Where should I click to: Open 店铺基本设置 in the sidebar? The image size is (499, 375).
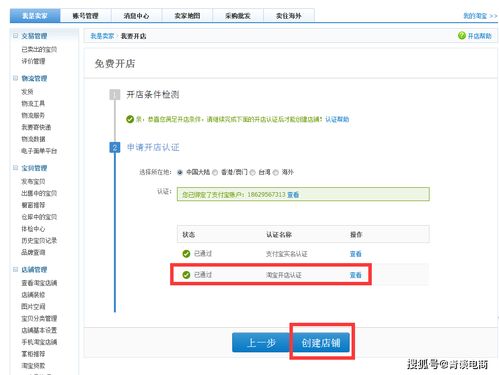click(x=39, y=330)
